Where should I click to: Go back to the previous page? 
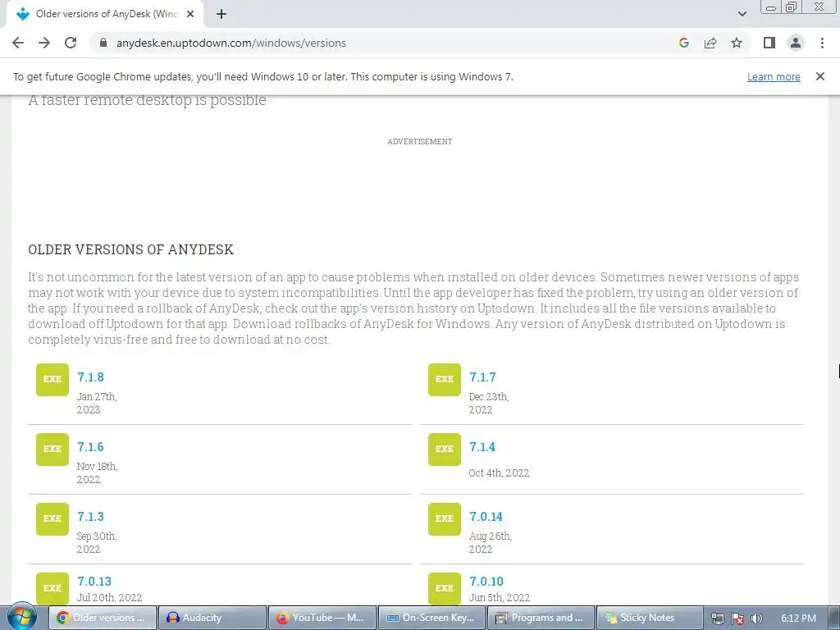pyautogui.click(x=18, y=43)
